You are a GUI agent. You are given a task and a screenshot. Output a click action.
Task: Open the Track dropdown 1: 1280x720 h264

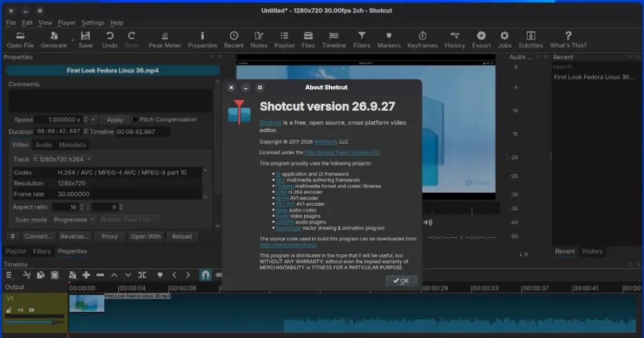(62, 159)
